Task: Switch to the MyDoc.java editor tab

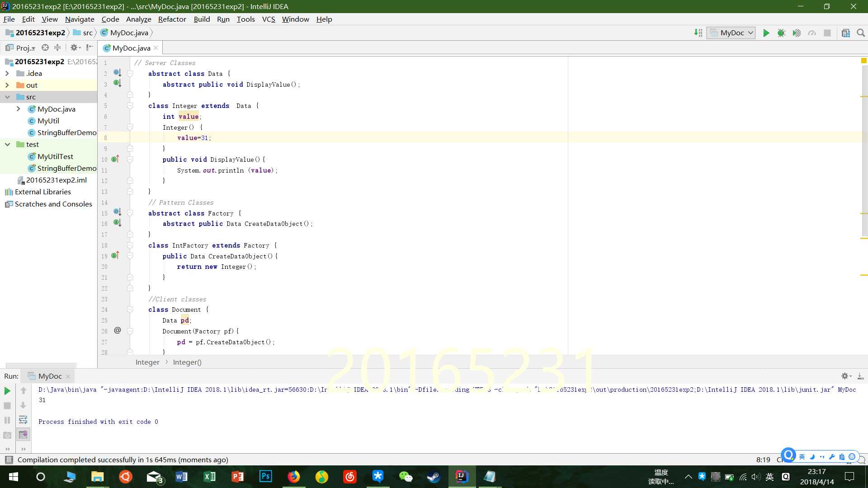Action: [x=131, y=48]
